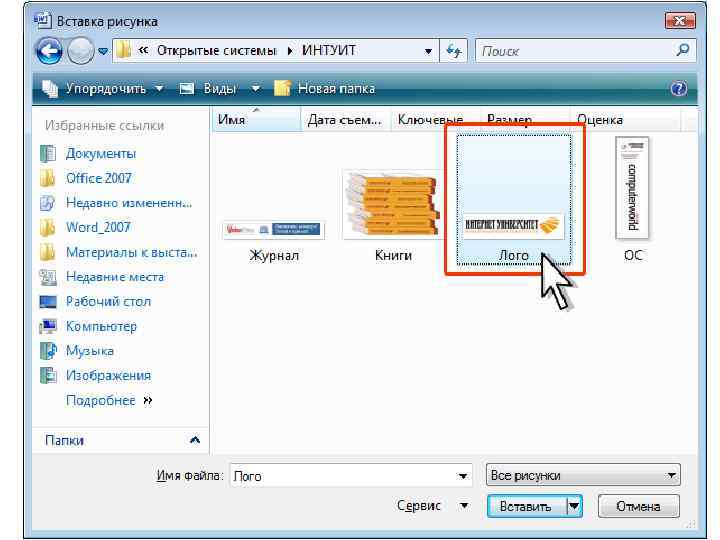Open the Компьютер link
Screen dimensions: 720x540
[x=101, y=326]
